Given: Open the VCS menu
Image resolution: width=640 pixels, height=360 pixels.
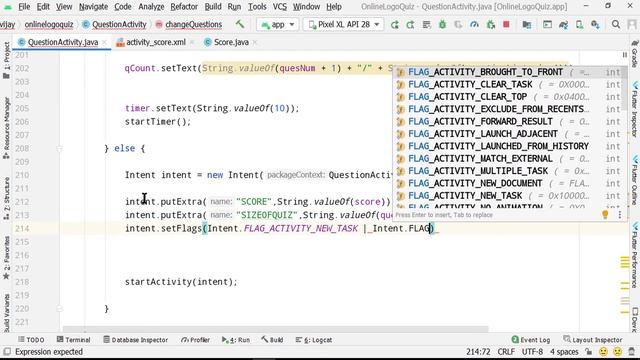Looking at the screenshot, I should [x=280, y=7].
